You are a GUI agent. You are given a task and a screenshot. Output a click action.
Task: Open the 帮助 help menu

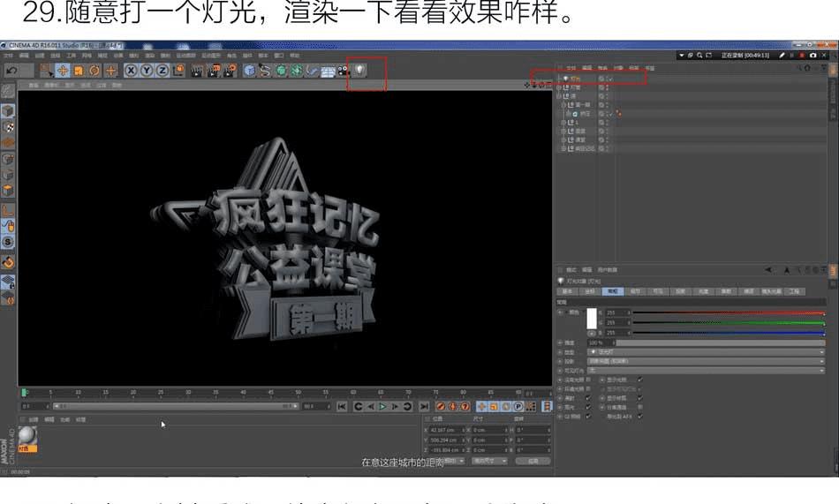294,56
